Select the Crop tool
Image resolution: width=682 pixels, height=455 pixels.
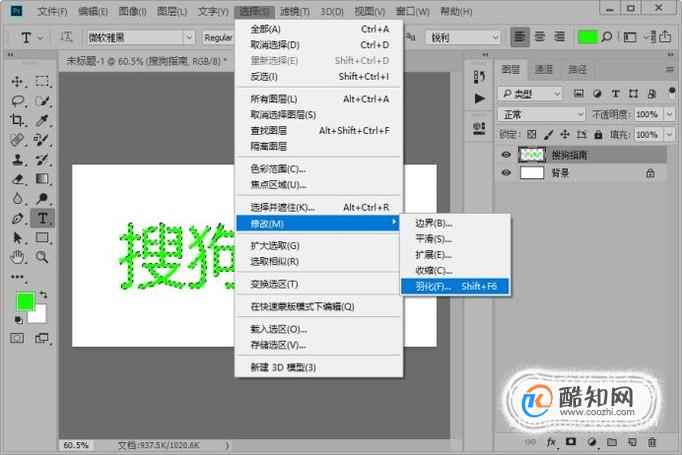pyautogui.click(x=17, y=120)
